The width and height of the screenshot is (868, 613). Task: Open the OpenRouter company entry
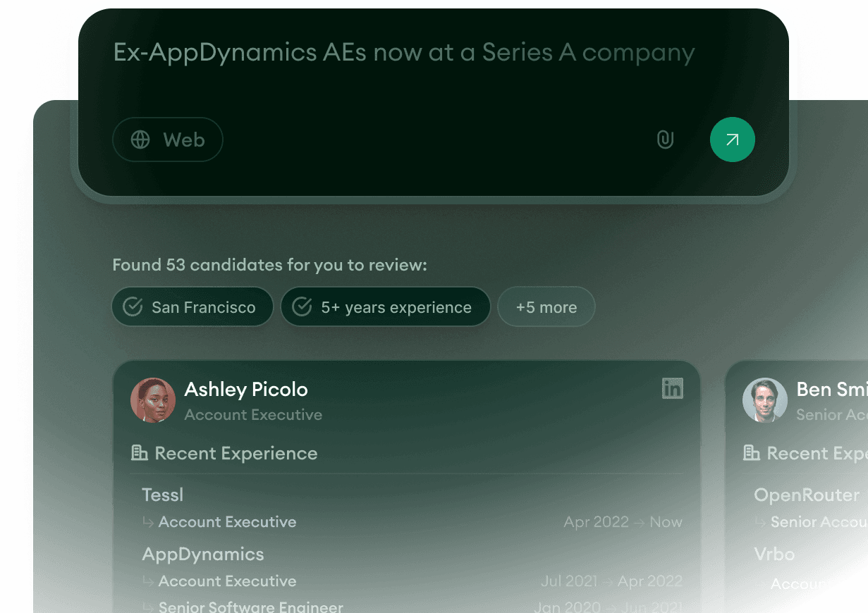(x=806, y=495)
